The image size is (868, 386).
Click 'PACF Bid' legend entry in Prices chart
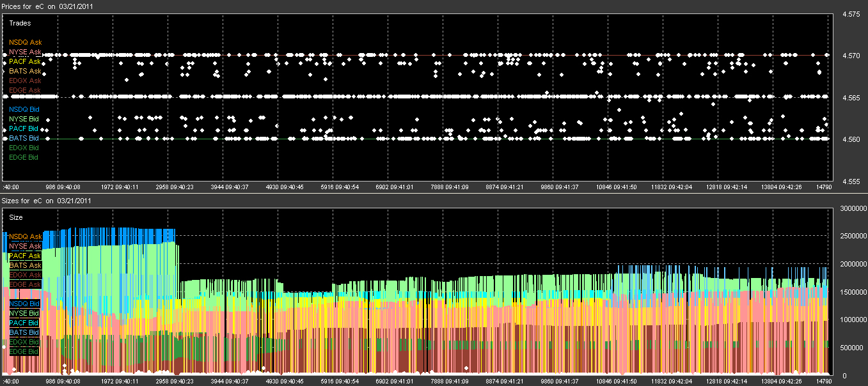click(24, 128)
